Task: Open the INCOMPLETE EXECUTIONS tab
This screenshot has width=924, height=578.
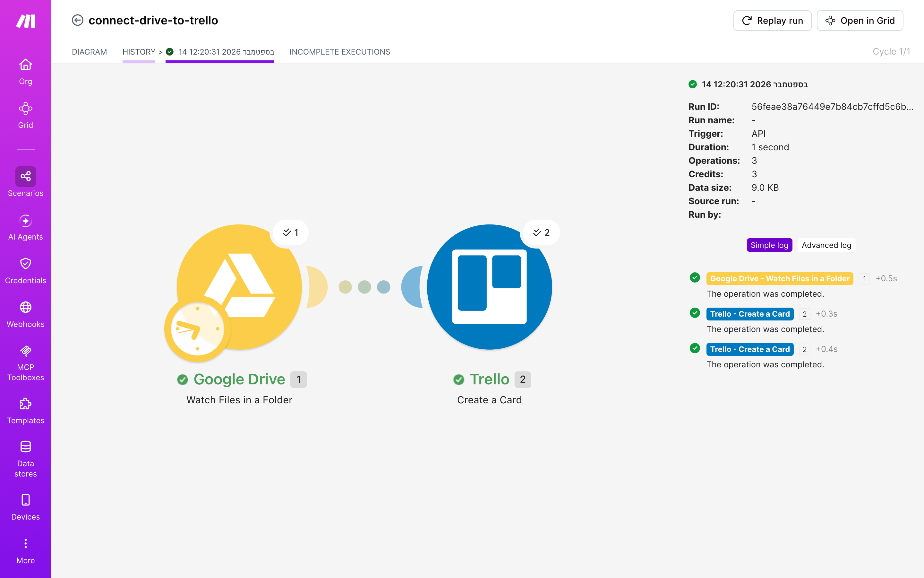Action: pyautogui.click(x=340, y=52)
